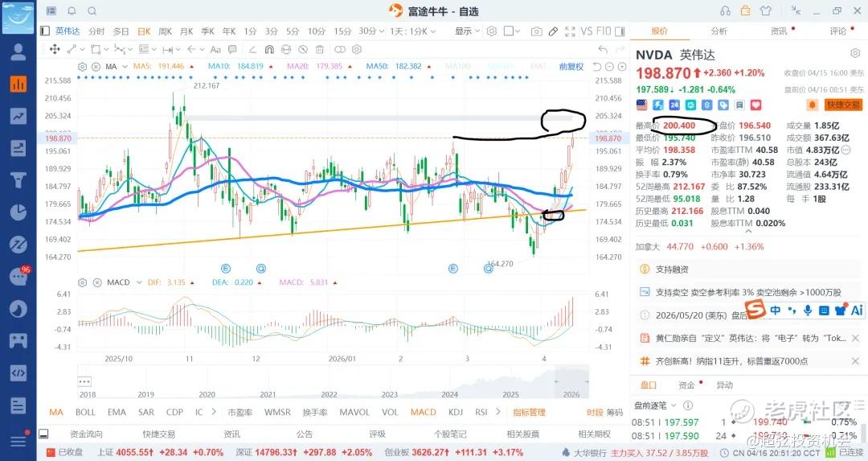Open the game controller icon in sidebar
This screenshot has height=461, width=868.
pyautogui.click(x=18, y=340)
